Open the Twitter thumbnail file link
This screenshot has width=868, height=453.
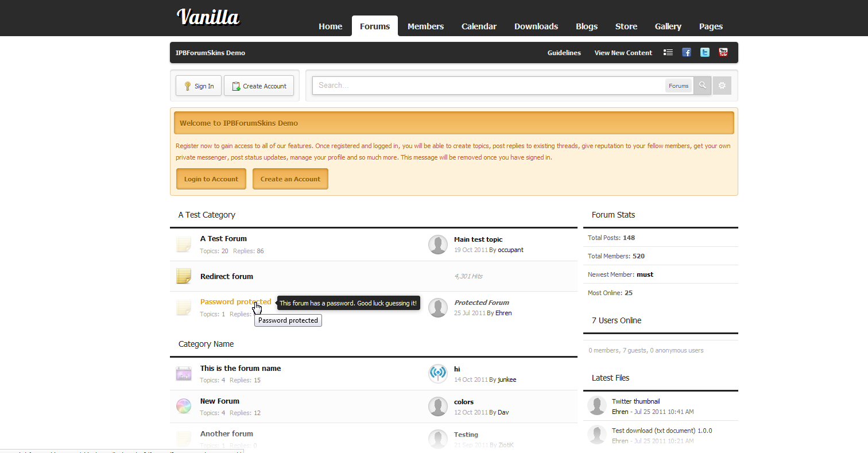click(635, 401)
